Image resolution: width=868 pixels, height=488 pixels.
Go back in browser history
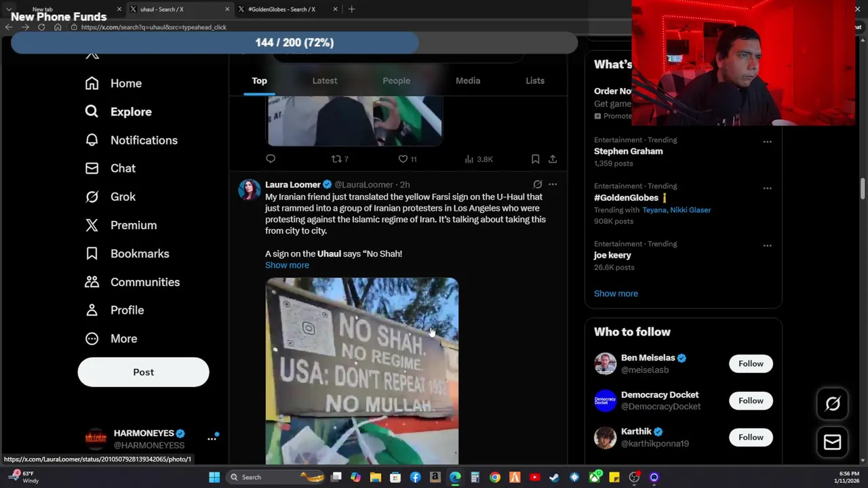[9, 27]
